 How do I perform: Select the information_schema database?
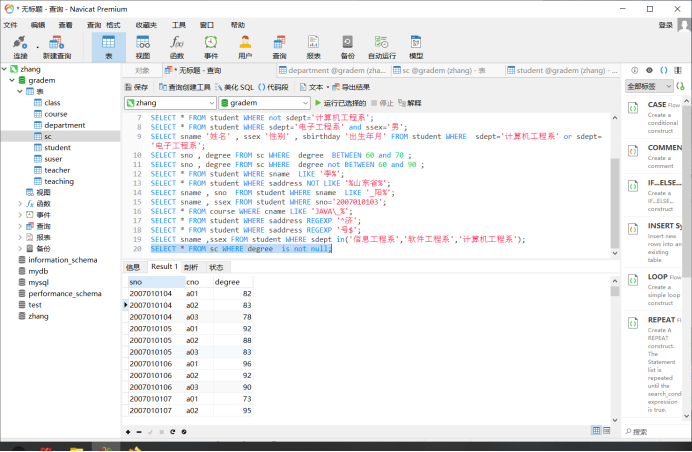(63, 260)
